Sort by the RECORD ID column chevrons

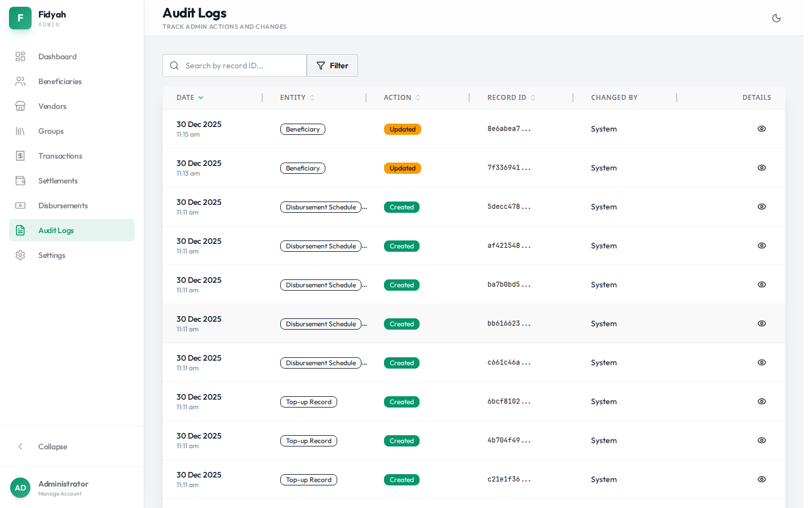pos(532,97)
